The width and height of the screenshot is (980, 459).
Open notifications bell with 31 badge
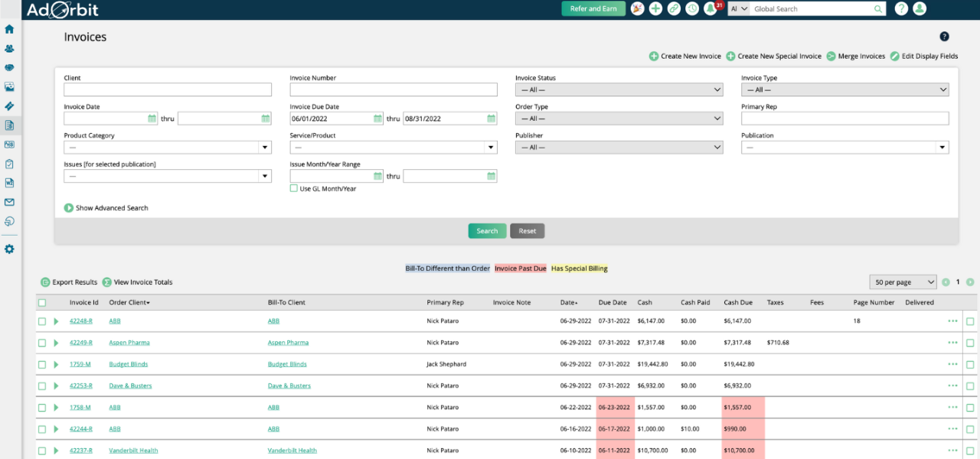(711, 8)
